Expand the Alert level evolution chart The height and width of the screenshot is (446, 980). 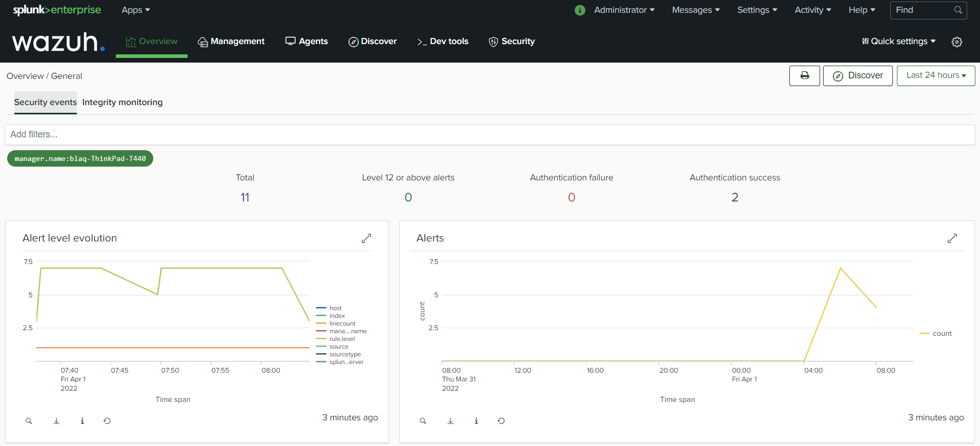[x=366, y=238]
